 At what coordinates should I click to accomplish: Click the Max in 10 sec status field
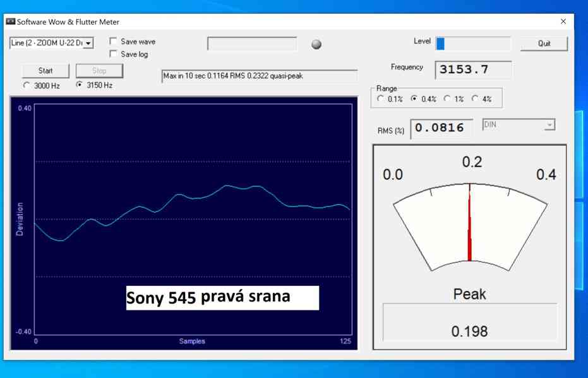pos(259,76)
